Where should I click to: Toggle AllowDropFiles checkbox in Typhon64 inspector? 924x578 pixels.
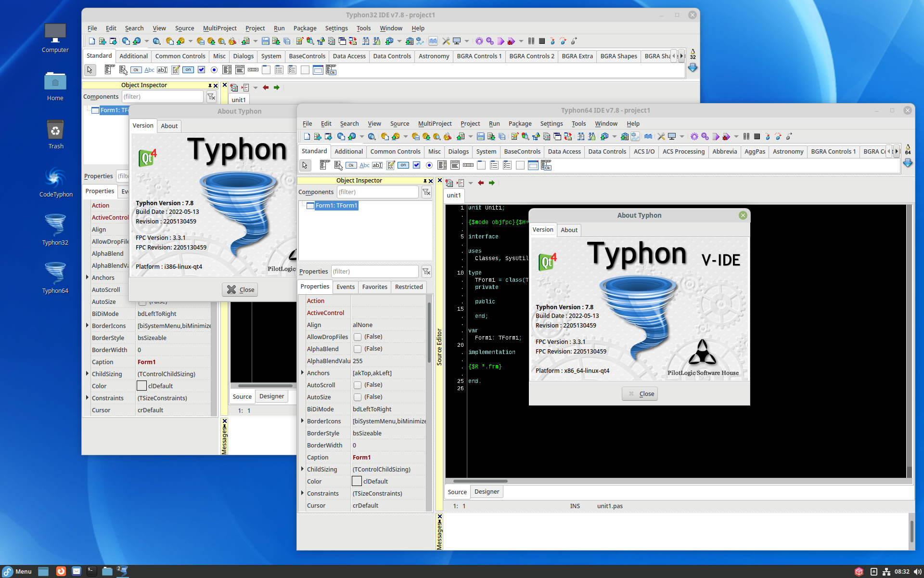coord(358,337)
